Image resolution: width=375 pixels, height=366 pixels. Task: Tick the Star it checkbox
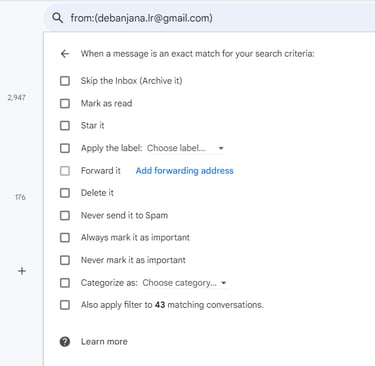[65, 126]
